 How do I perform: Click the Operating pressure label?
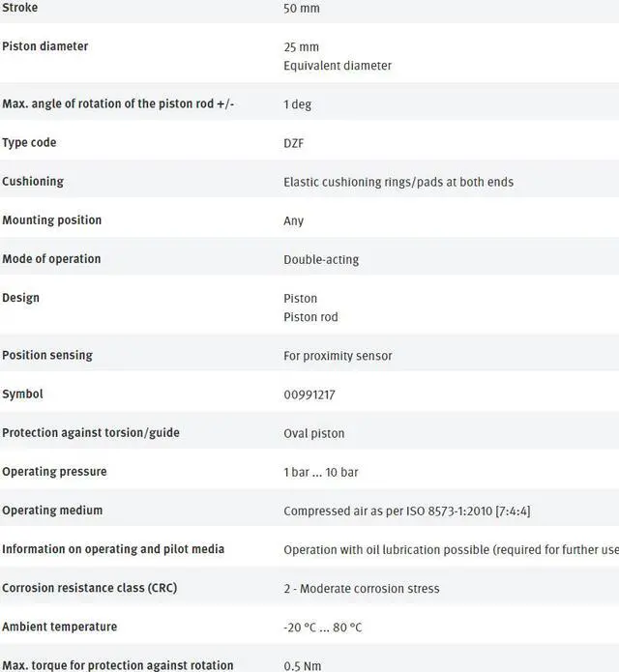pos(55,472)
